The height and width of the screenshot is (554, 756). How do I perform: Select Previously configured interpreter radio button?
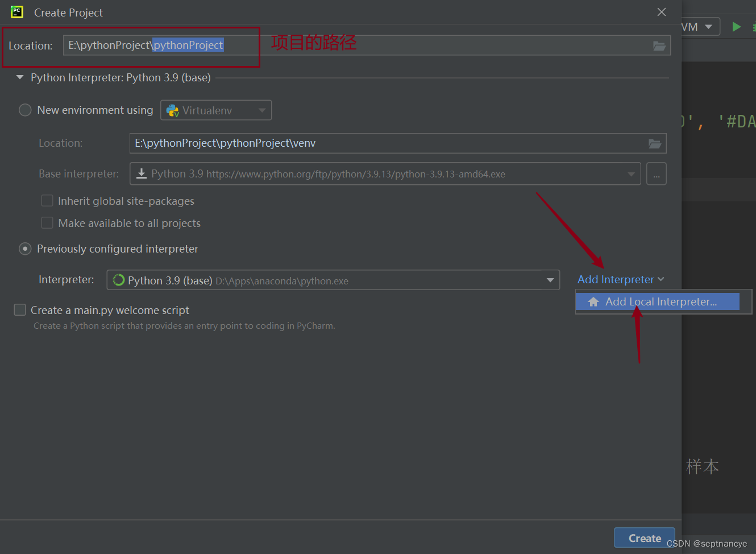click(25, 249)
